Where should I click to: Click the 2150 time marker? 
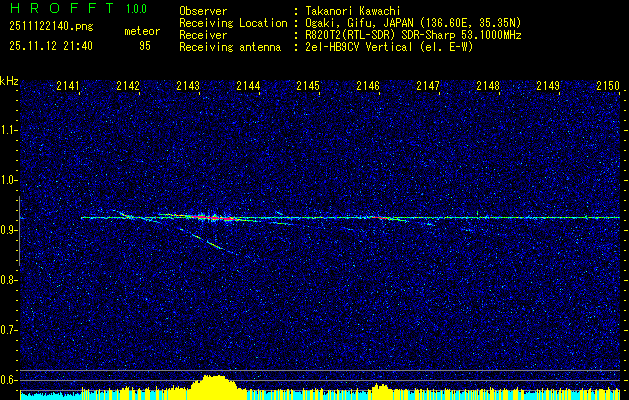coord(608,85)
